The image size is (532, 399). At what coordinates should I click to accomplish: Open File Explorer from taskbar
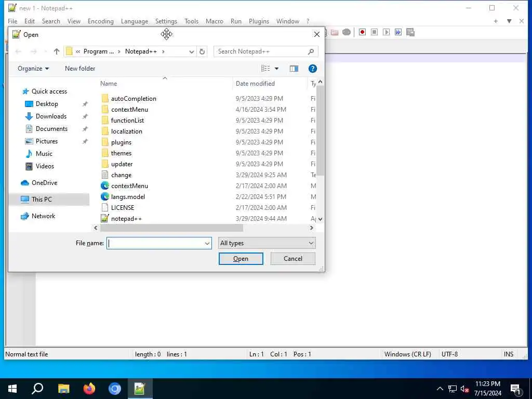63,389
